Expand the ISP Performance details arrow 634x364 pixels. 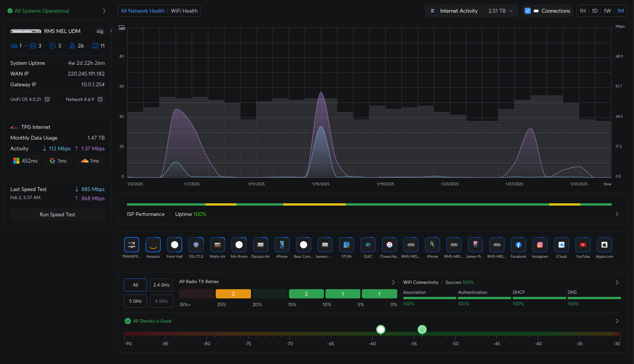coord(617,214)
